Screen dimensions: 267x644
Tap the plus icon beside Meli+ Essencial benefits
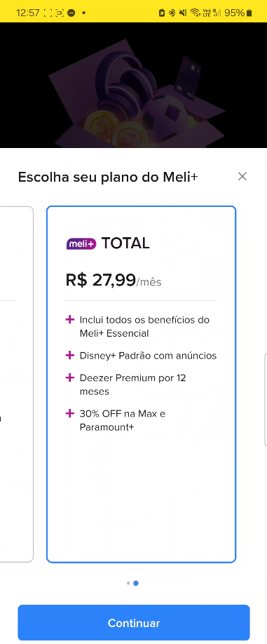(x=69, y=319)
